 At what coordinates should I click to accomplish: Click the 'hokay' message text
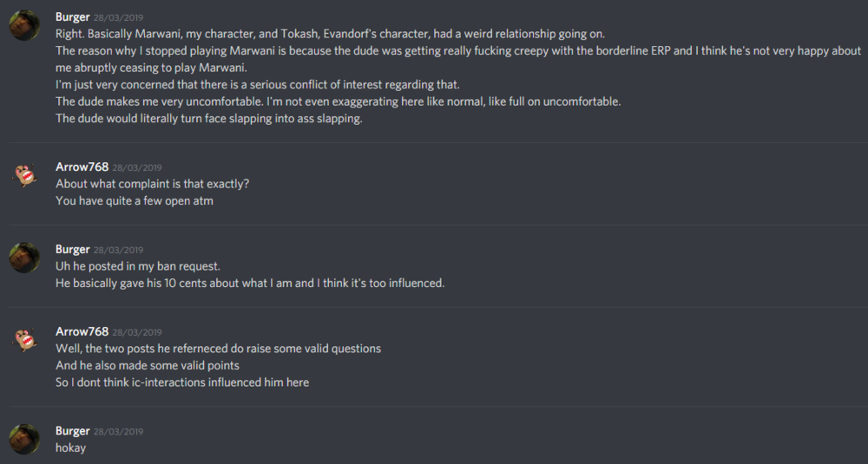(x=70, y=448)
